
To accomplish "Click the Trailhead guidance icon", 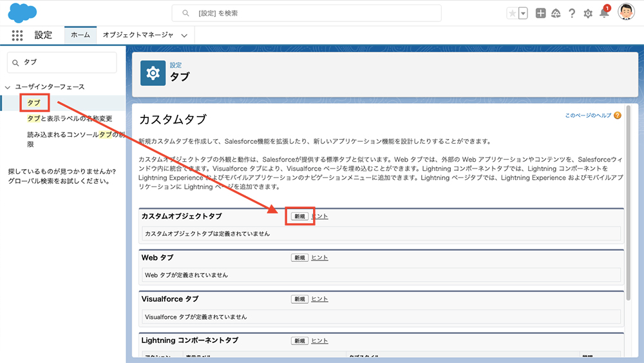I will (556, 14).
